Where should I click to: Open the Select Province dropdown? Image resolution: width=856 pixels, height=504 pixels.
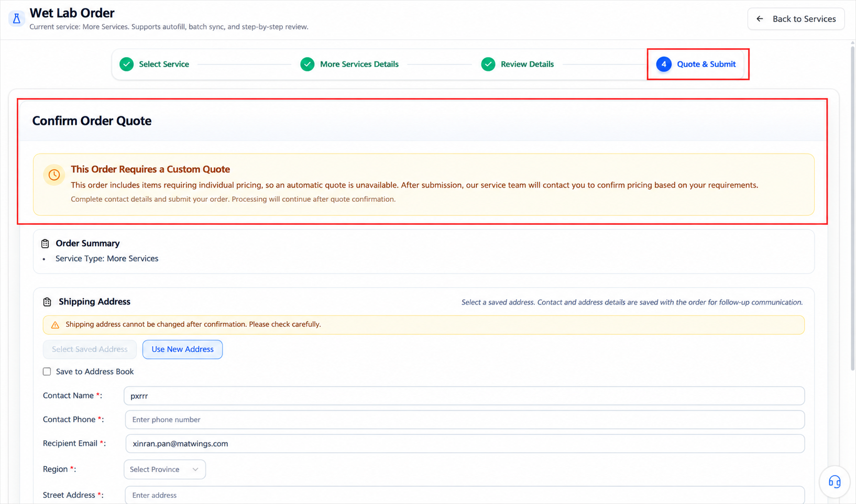[164, 469]
